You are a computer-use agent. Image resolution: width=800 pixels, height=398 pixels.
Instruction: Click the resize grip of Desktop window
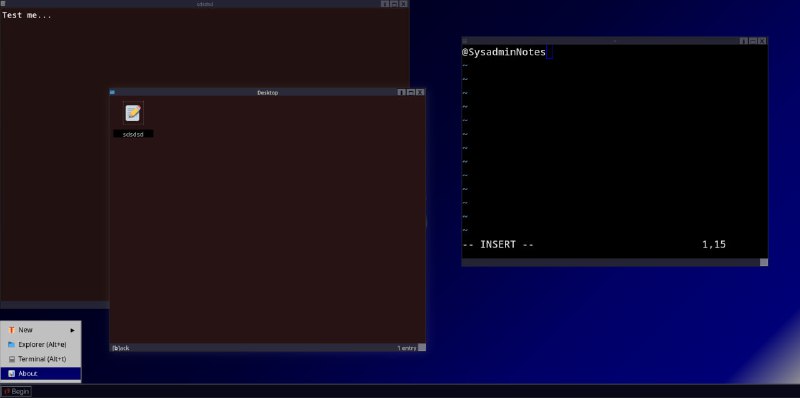click(422, 347)
